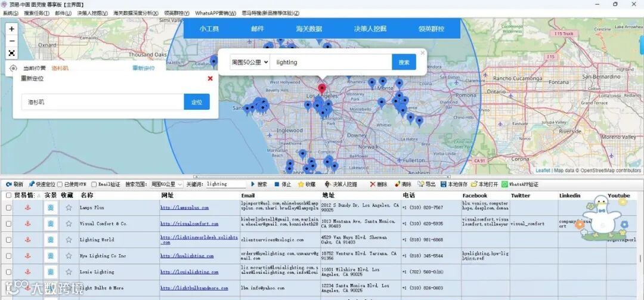Open the 领英群控(Y) menu

(177, 13)
